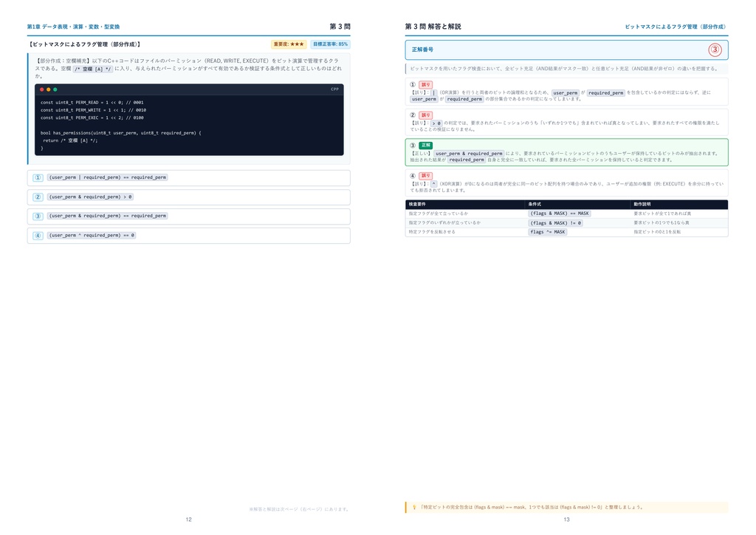
Task: Click the CPP language label on code block
Action: (x=334, y=89)
